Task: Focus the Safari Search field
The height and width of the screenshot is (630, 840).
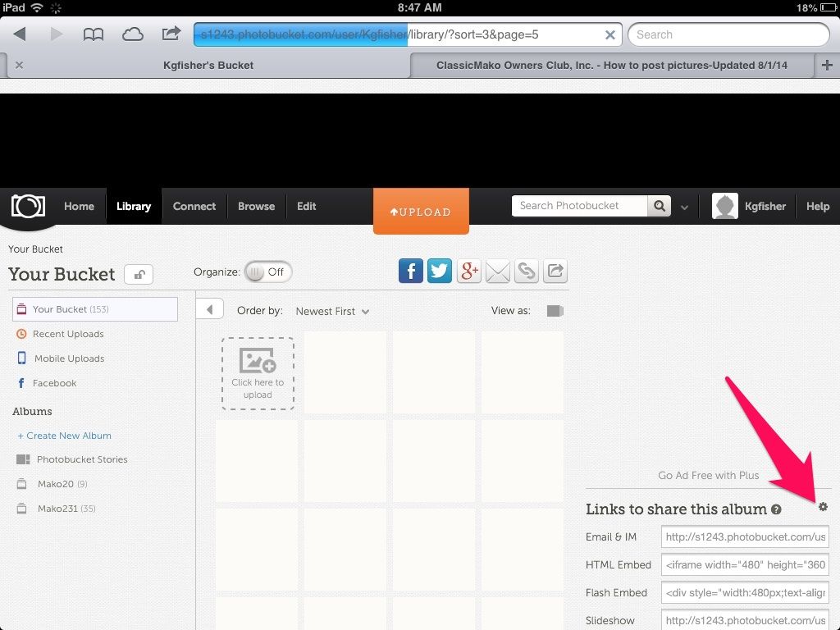Action: [x=728, y=34]
